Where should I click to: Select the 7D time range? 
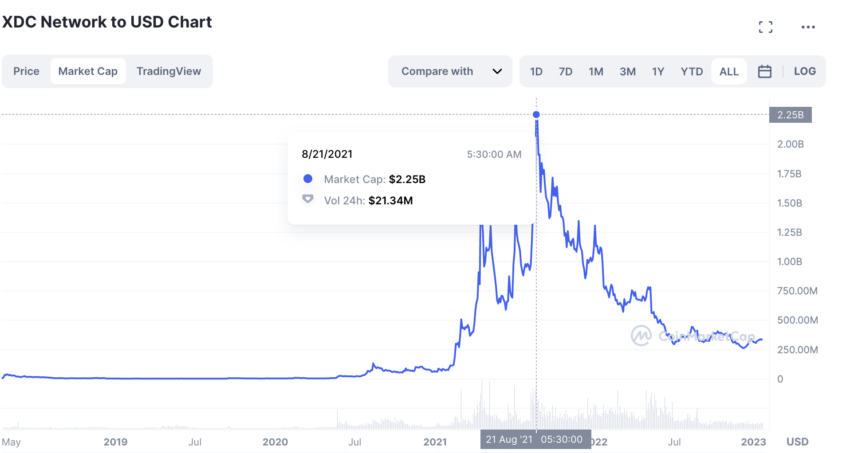coord(566,71)
